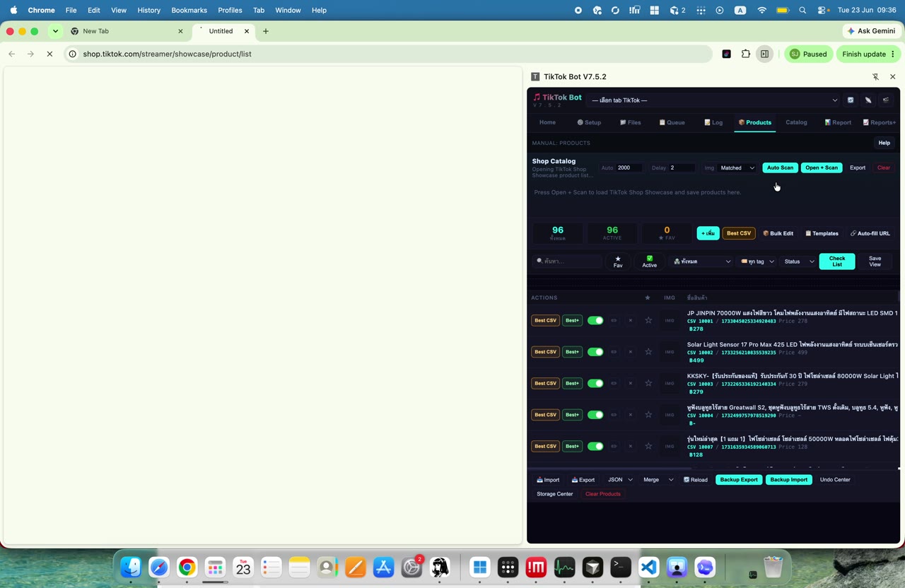Open the JSON format dropdown
Screen dimensions: 905x588
pyautogui.click(x=620, y=480)
